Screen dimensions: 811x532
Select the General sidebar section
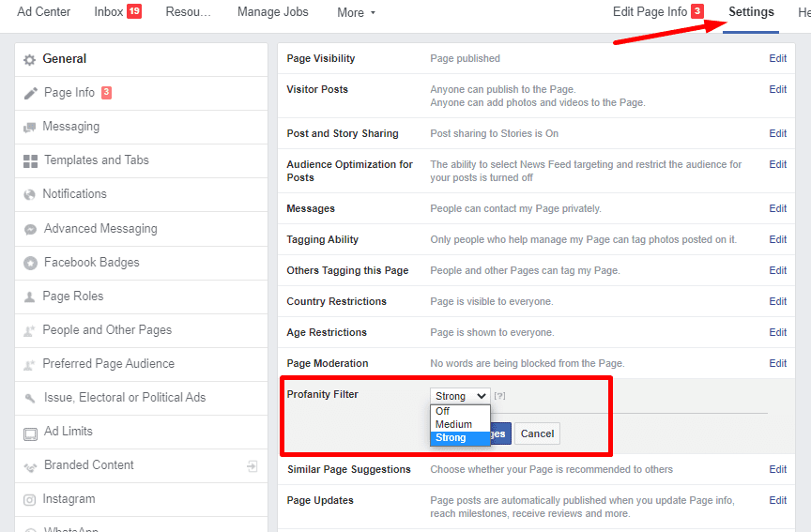141,59
